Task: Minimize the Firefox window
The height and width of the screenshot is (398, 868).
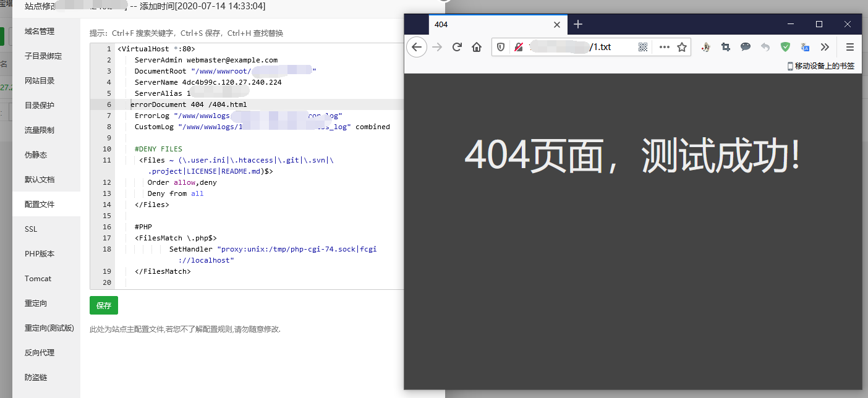Action: pos(791,24)
